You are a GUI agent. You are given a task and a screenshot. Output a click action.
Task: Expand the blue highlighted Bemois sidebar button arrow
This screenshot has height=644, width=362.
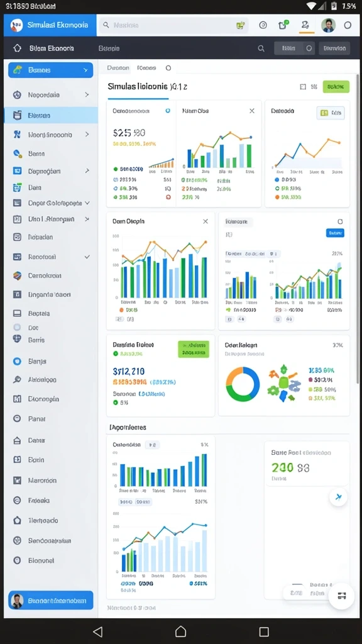(x=85, y=70)
